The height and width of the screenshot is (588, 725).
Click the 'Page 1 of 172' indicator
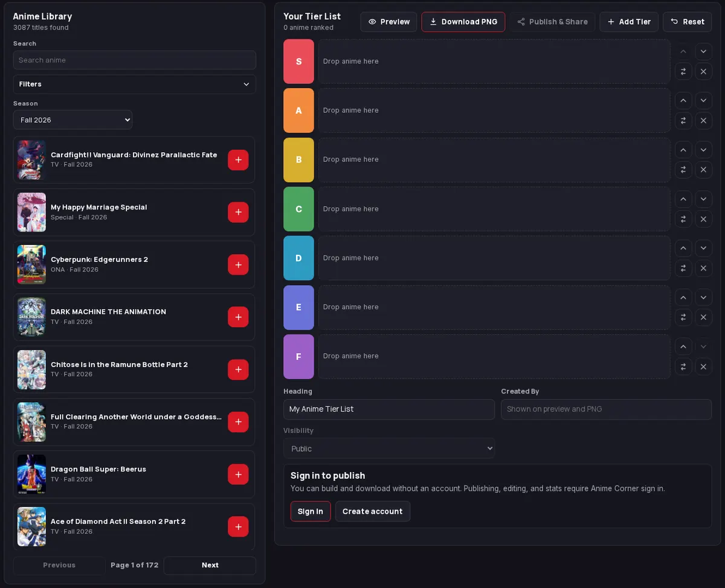click(x=134, y=565)
